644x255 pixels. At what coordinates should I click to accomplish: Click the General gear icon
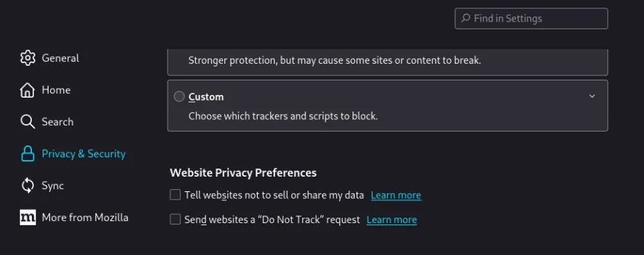28,58
